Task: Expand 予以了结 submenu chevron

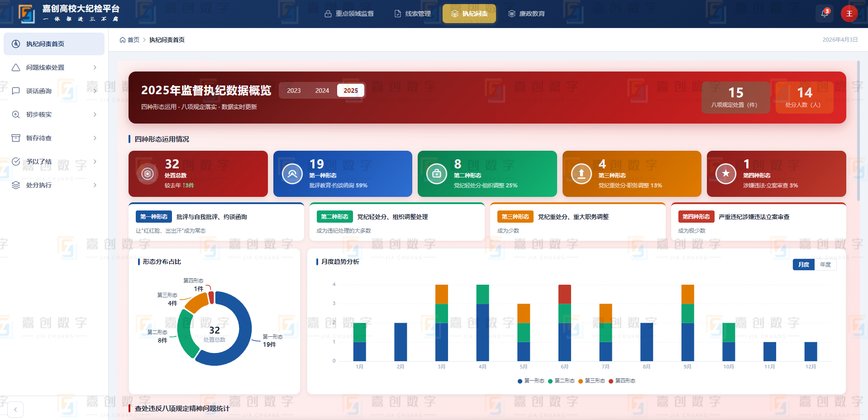Action: tap(95, 162)
